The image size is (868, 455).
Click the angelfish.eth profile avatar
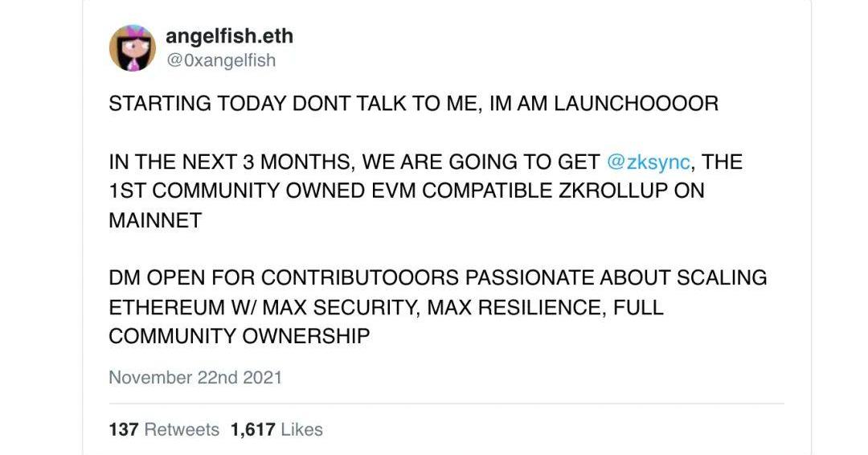[x=132, y=47]
